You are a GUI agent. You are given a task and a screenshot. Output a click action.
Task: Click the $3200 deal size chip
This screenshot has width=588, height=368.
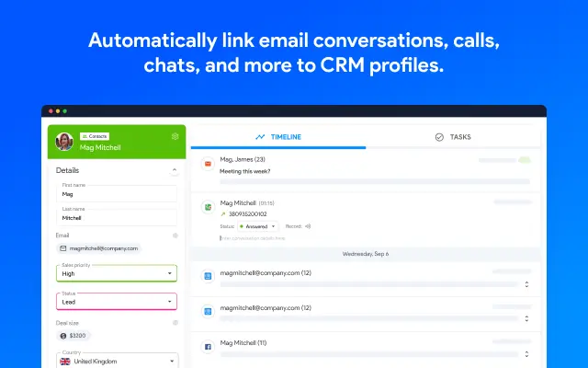pyautogui.click(x=73, y=335)
